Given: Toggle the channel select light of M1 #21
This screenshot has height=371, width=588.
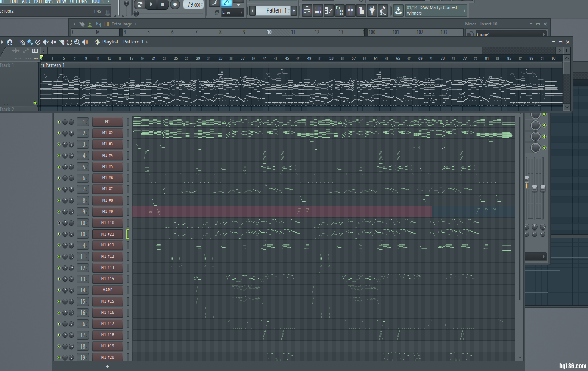Looking at the screenshot, I should [128, 234].
